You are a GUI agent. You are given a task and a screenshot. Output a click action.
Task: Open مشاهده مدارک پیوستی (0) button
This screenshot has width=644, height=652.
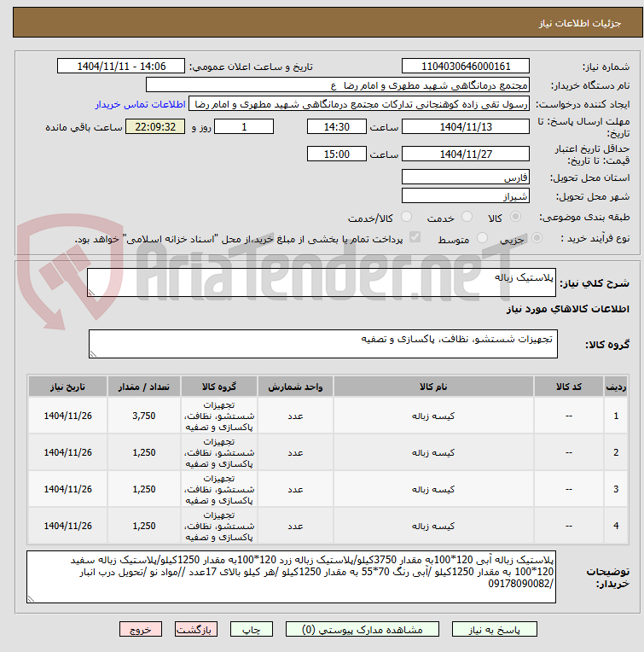pos(362,629)
